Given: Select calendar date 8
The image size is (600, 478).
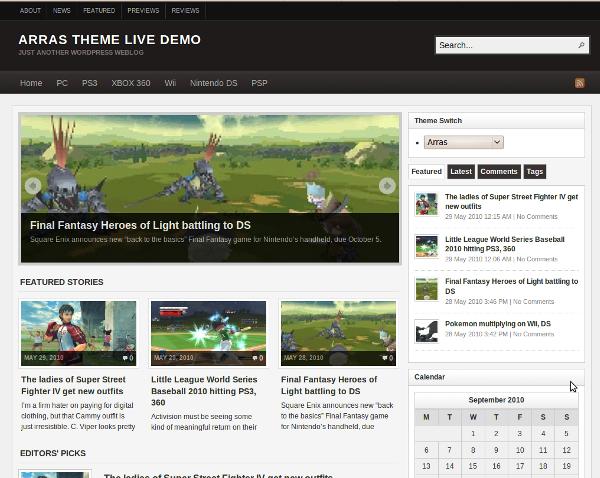Looking at the screenshot, I should [x=473, y=450].
